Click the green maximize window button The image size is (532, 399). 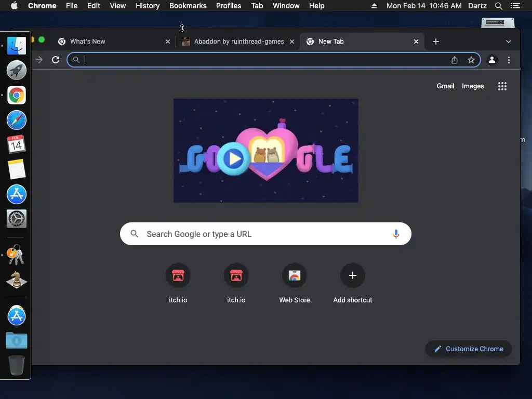click(x=42, y=39)
